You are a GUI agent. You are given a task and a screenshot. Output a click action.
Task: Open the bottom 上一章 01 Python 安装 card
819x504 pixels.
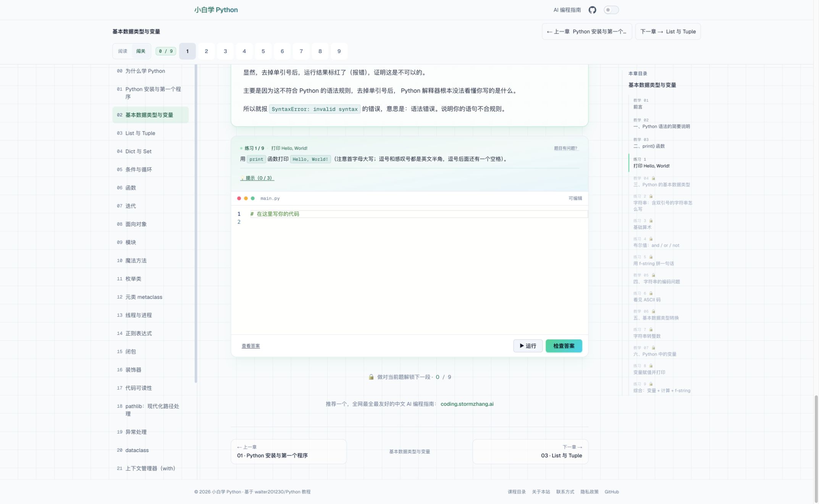289,452
